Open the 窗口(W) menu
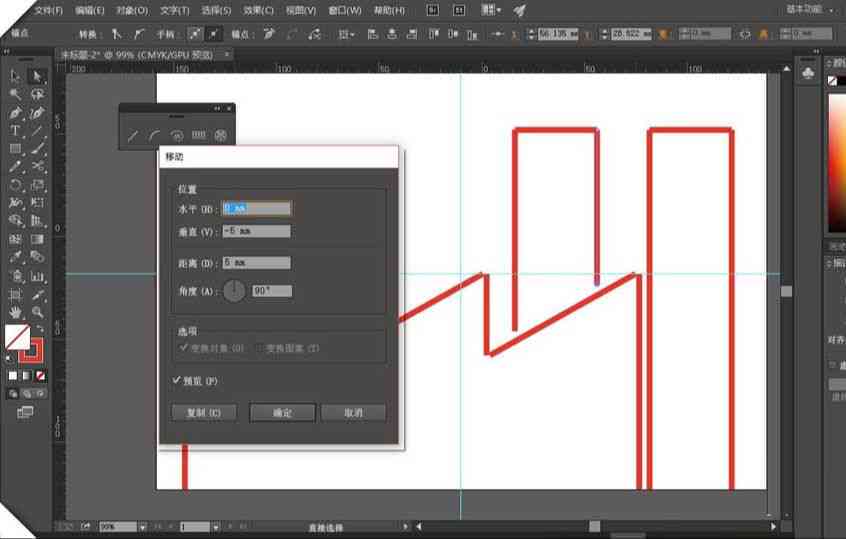This screenshot has height=539, width=846. coord(345,10)
